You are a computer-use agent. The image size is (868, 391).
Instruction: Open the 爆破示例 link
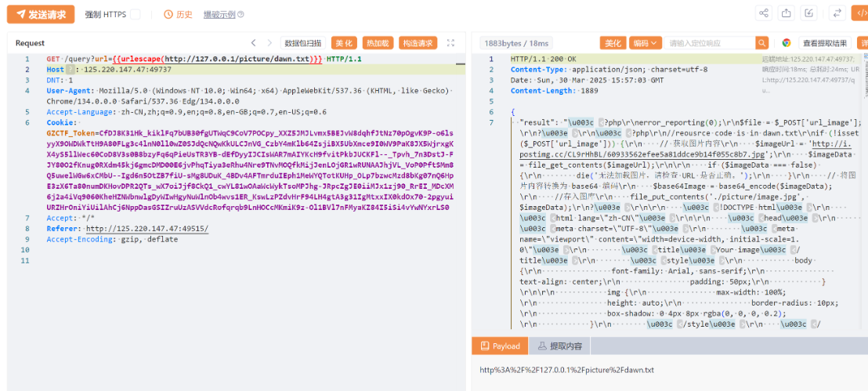[219, 14]
